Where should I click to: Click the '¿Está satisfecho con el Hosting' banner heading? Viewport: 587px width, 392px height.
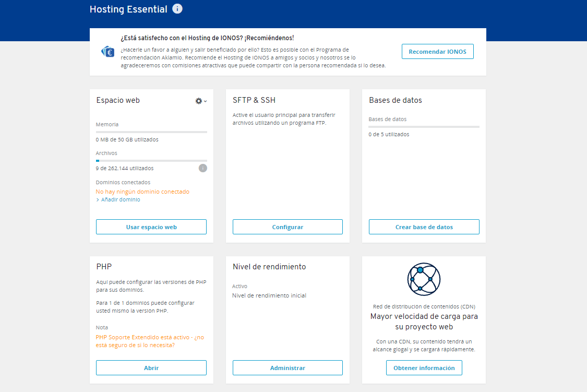pos(207,38)
